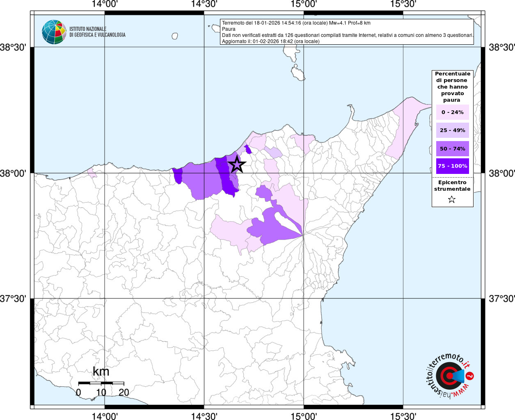Select the 25 - 49% legend swatch
Screen dimensions: 515x420
[x=452, y=130]
